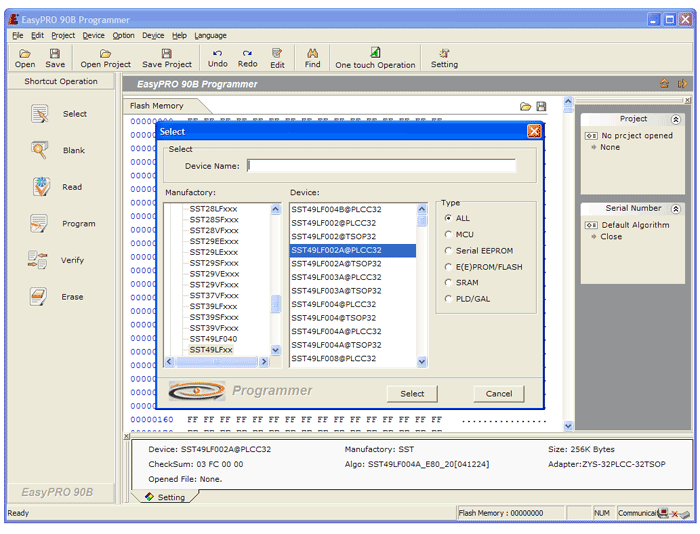Click the Verify shortcut icon
Screen dimensions: 700x534
pos(38,260)
